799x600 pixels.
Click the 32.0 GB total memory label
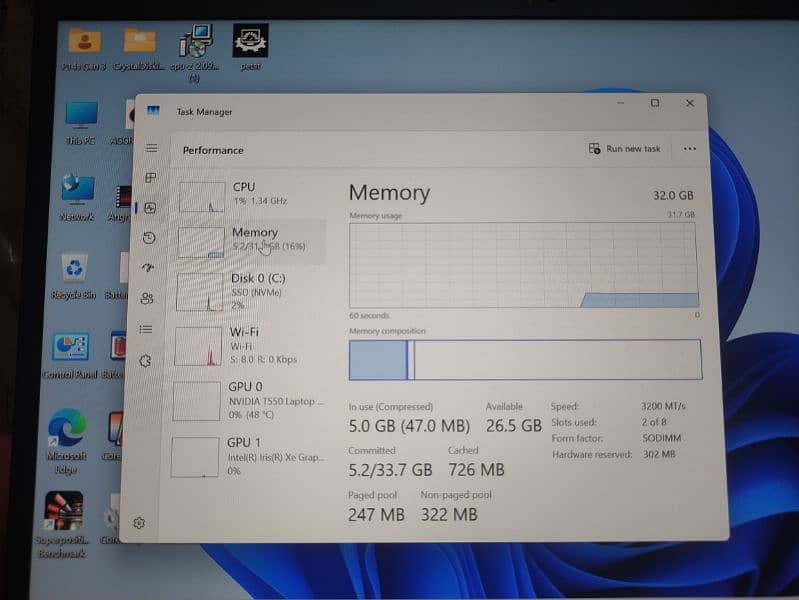(x=673, y=195)
